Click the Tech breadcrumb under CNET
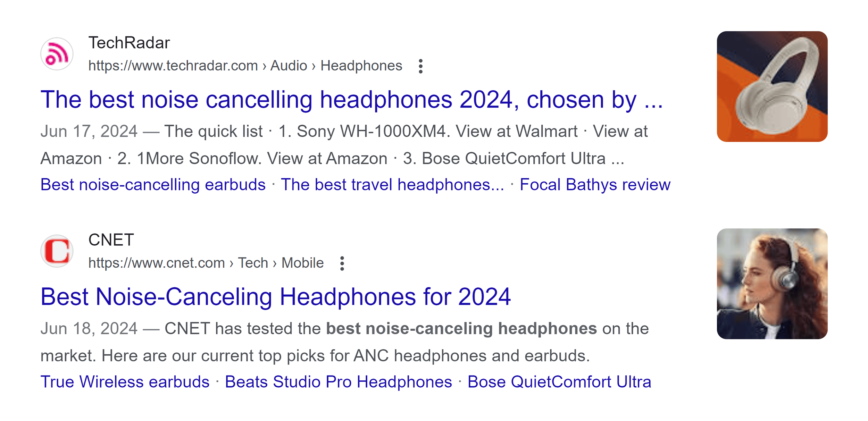Viewport: 868px width, 421px height. [x=252, y=263]
